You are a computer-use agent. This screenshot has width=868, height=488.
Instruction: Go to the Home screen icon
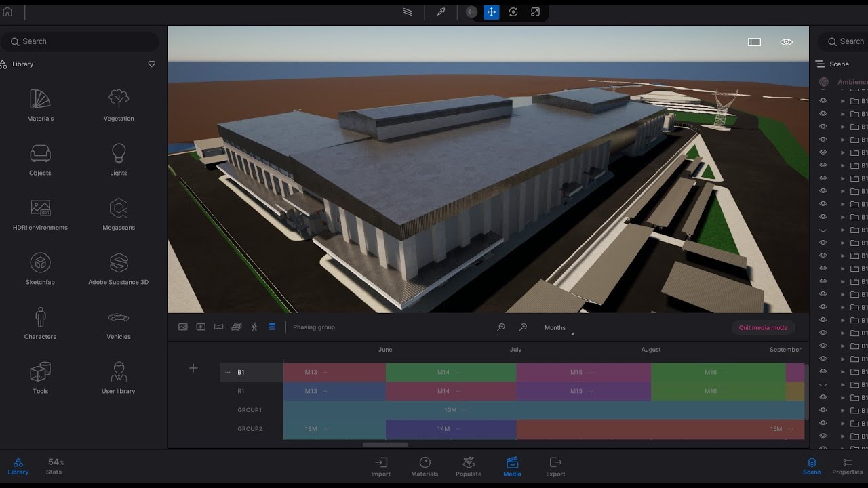(7, 12)
